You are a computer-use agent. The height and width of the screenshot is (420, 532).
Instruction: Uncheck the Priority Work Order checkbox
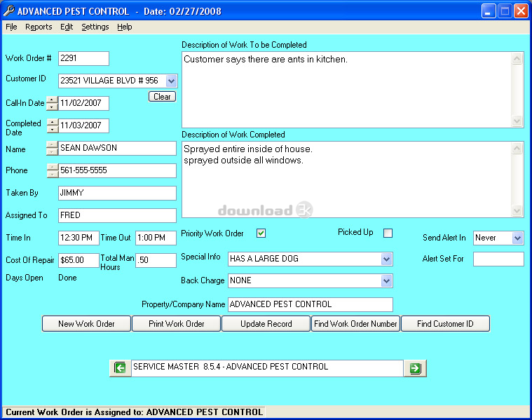coord(261,233)
